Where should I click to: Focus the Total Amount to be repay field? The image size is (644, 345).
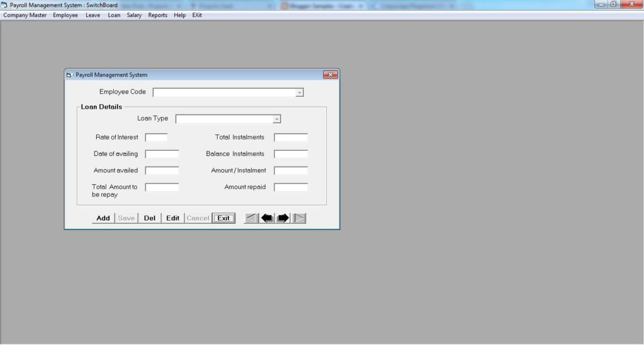pos(162,187)
